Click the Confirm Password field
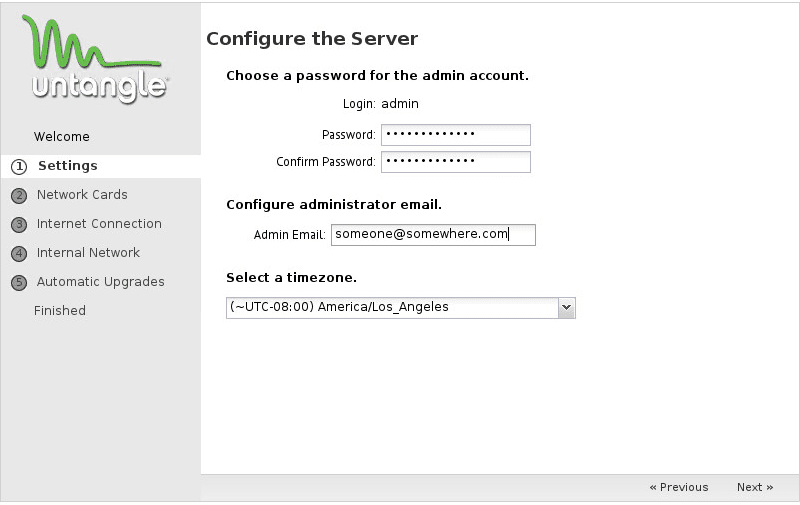The width and height of the screenshot is (800, 505). [455, 162]
